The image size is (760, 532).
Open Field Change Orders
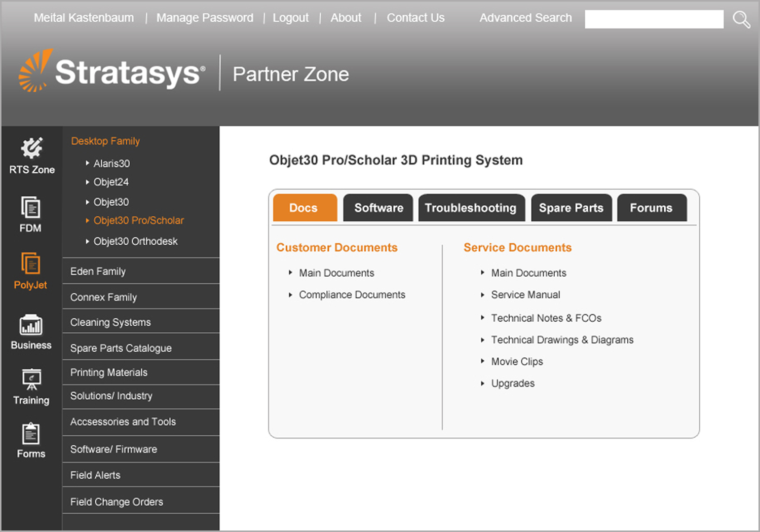point(141,502)
